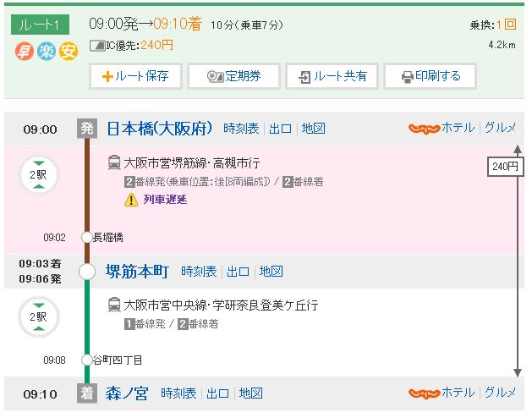Viewport: 532px width, 418px height.
Task: Expand the 2駅 stops on 堺筋線
Action: coord(39,175)
